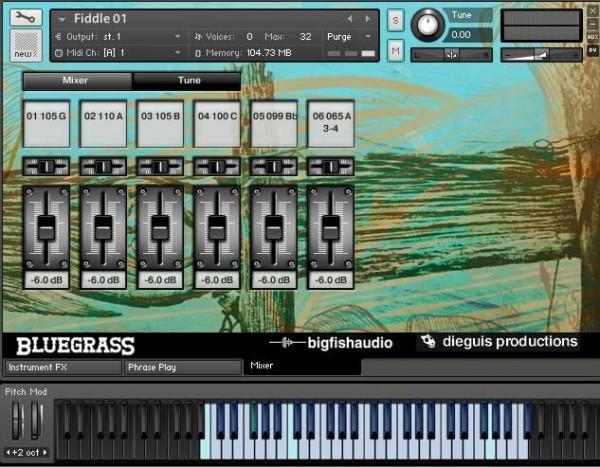
Task: Click volume fader for channel 01 105 G
Action: (x=46, y=228)
